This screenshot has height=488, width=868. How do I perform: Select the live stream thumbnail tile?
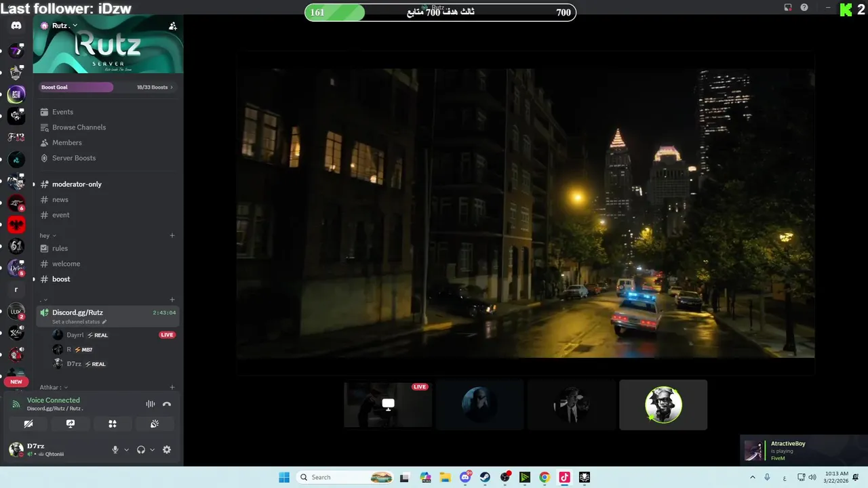pos(388,405)
